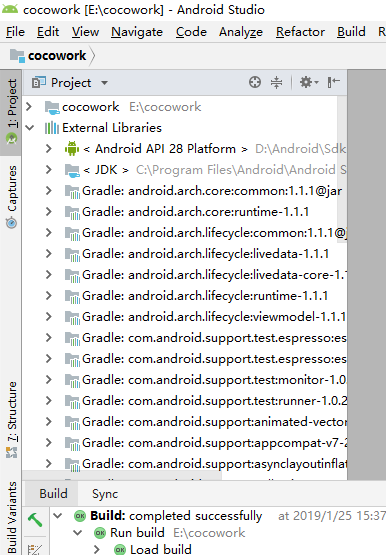Select android.arch.lifecycle:runtime-1.1.1 row
The height and width of the screenshot is (555, 386).
(x=184, y=296)
